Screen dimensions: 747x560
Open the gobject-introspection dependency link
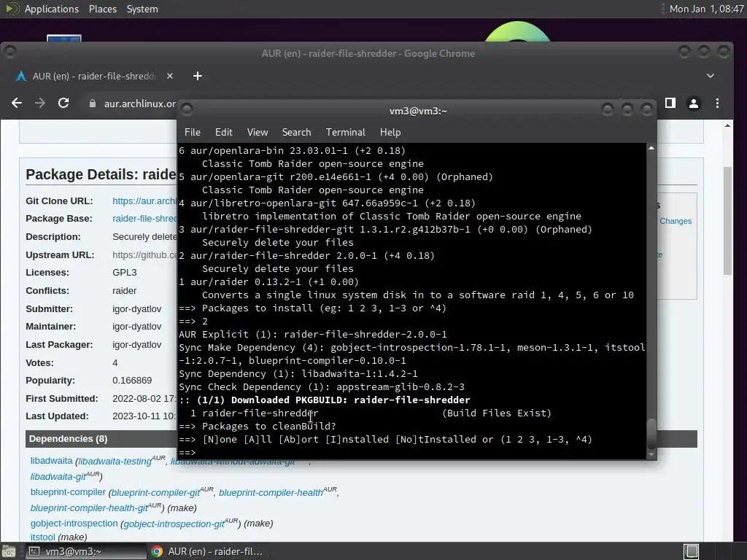[74, 524]
